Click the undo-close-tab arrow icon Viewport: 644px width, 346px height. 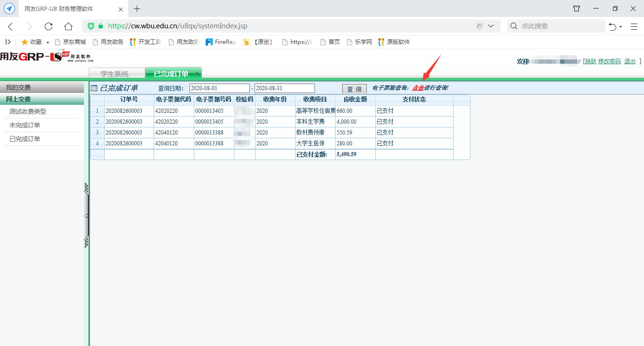[x=612, y=26]
